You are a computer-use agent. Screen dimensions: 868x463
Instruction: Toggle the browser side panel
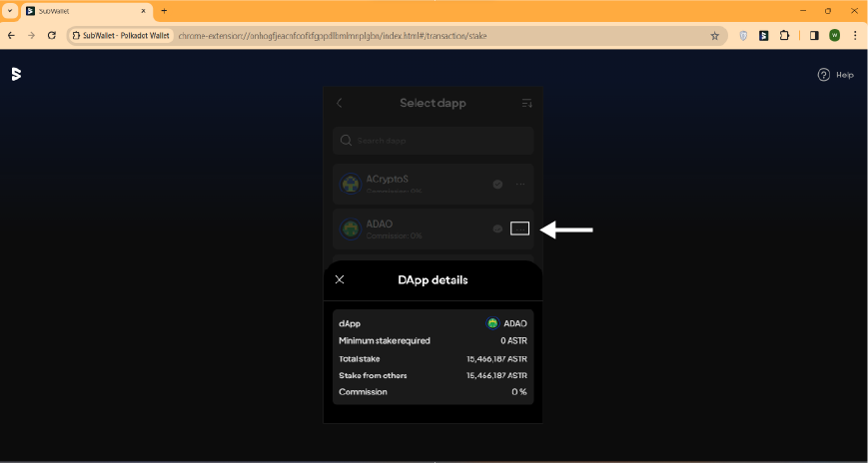[813, 35]
